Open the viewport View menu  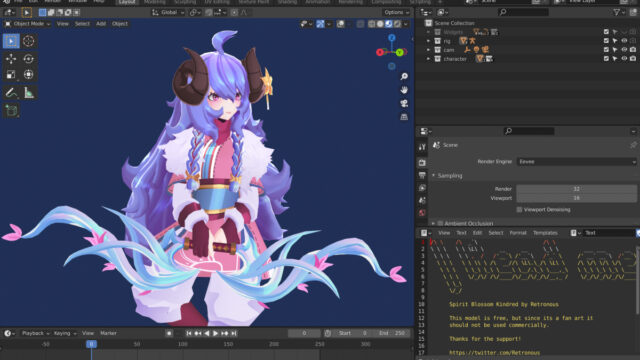62,24
